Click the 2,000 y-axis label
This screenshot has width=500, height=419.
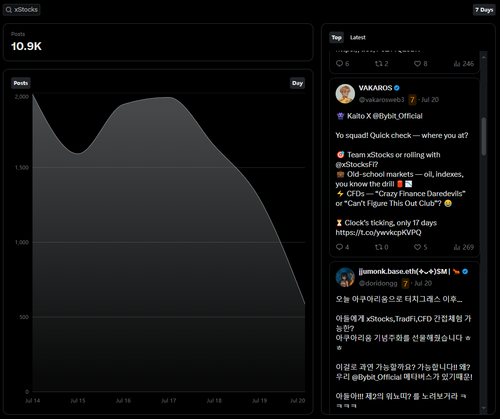click(x=22, y=97)
